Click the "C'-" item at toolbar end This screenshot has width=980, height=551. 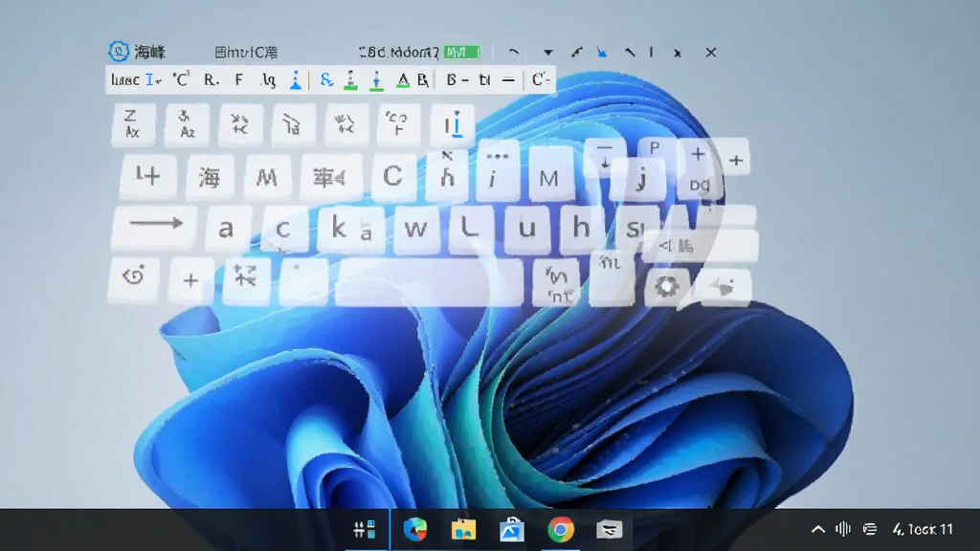(x=541, y=80)
